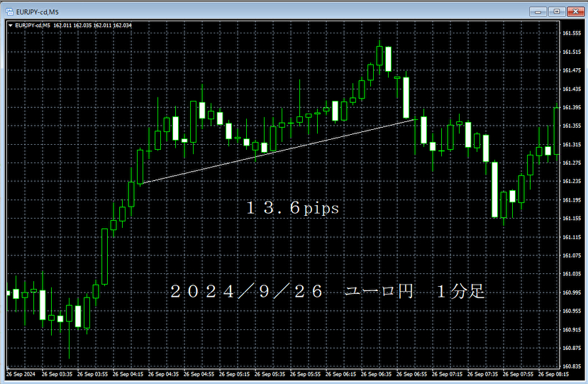The height and width of the screenshot is (384, 588).
Task: Click the '26 Sep 03:35' time label
Action: pos(57,374)
